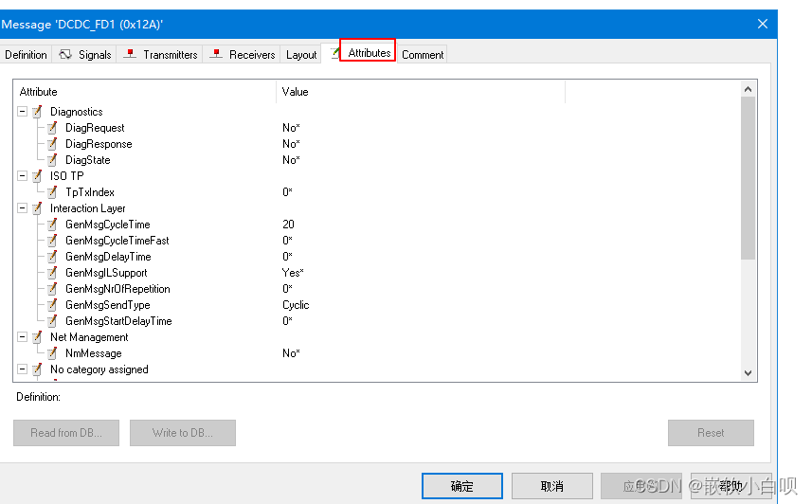Viewport: 812px width, 504px height.
Task: Collapse the ISO TP category
Action: pyautogui.click(x=23, y=176)
